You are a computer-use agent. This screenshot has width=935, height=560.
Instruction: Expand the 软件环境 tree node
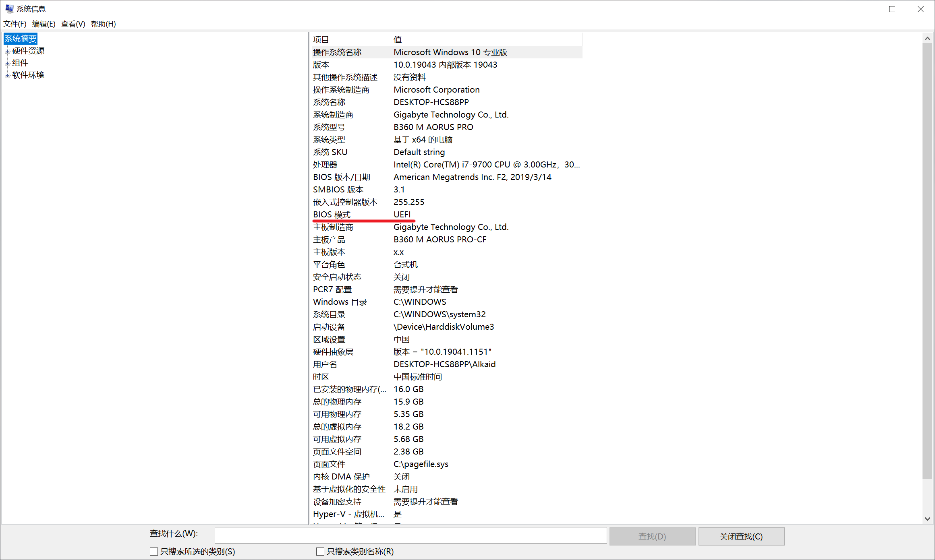[7, 75]
